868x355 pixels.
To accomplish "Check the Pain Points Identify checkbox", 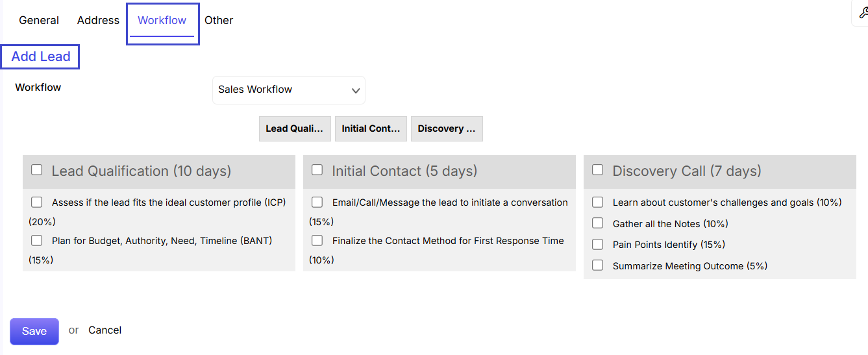I will pyautogui.click(x=598, y=245).
